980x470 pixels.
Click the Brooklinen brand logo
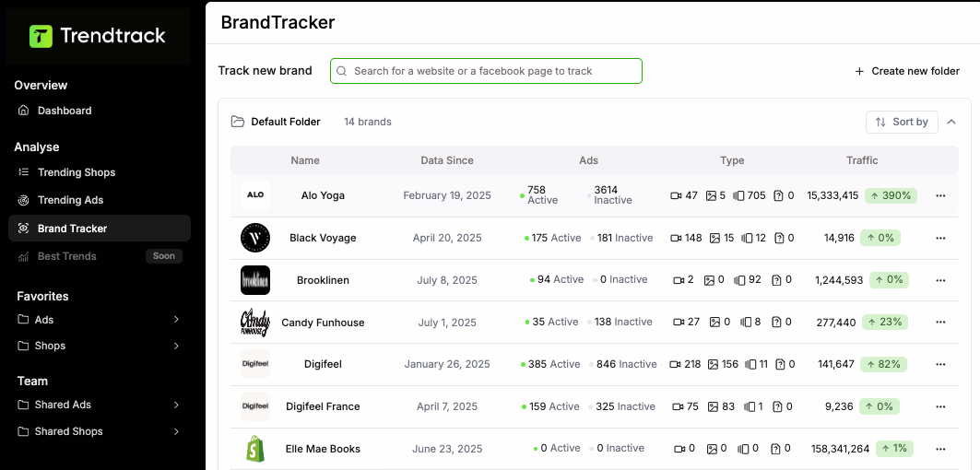coord(255,280)
